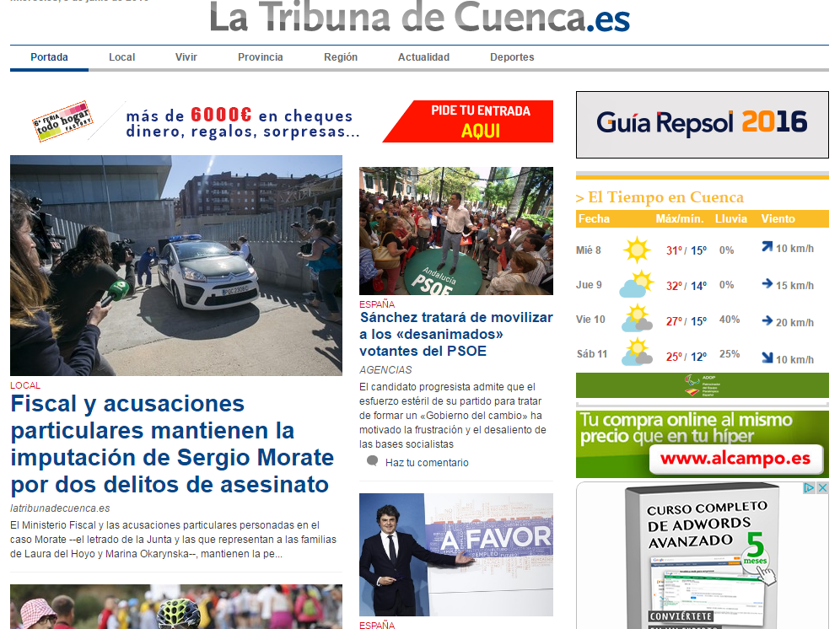Select the Provincia tab
Viewport: 840px width, 629px height.
261,57
